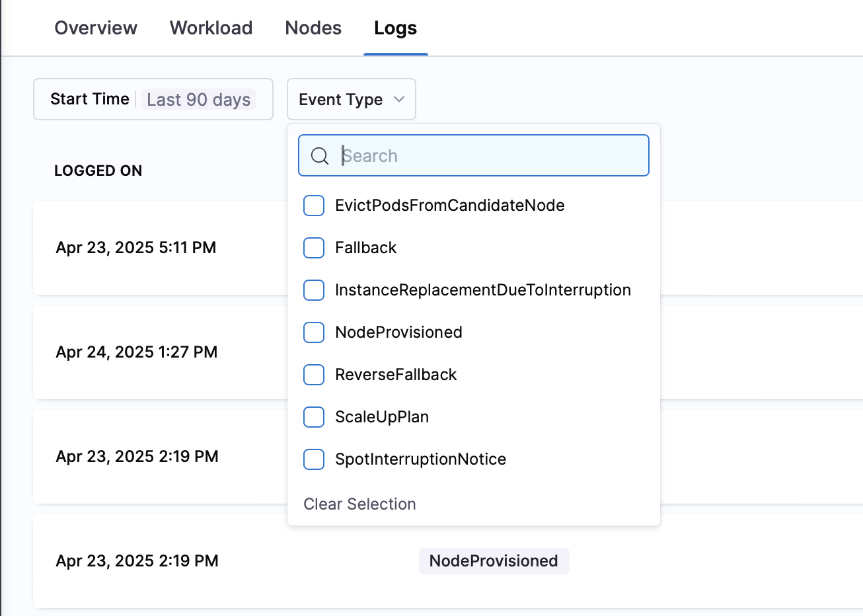863x616 pixels.
Task: Go to the Nodes tab
Action: tap(313, 28)
